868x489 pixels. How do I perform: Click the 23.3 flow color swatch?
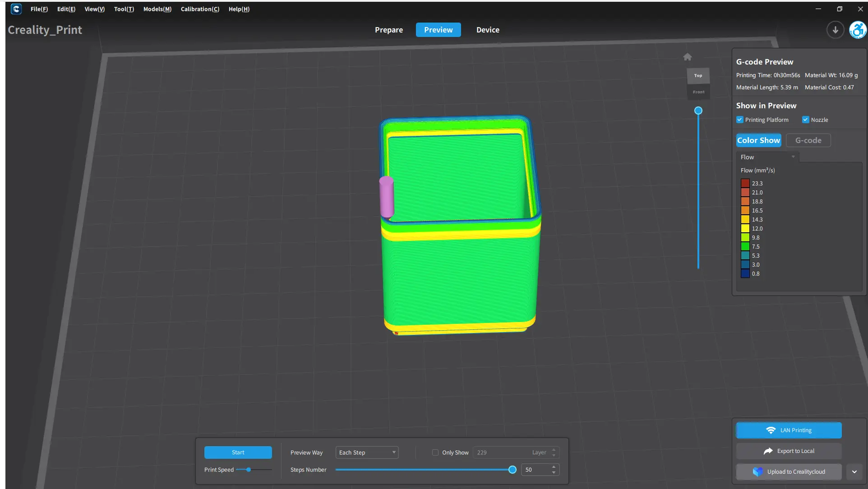tap(745, 184)
